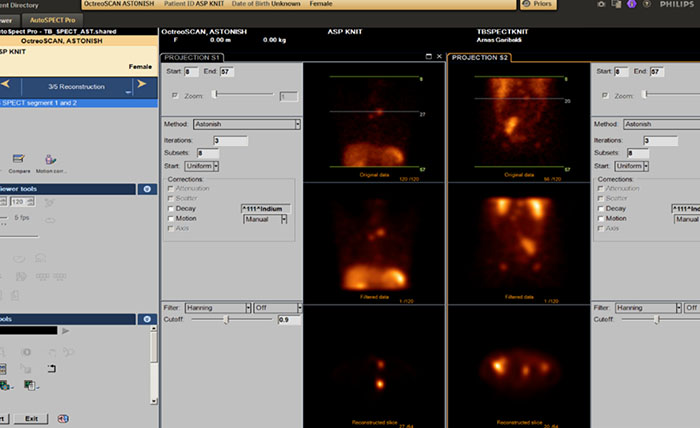Screen dimensions: 700x428
Task: Collapse the Viewer tools panel
Action: click(147, 189)
